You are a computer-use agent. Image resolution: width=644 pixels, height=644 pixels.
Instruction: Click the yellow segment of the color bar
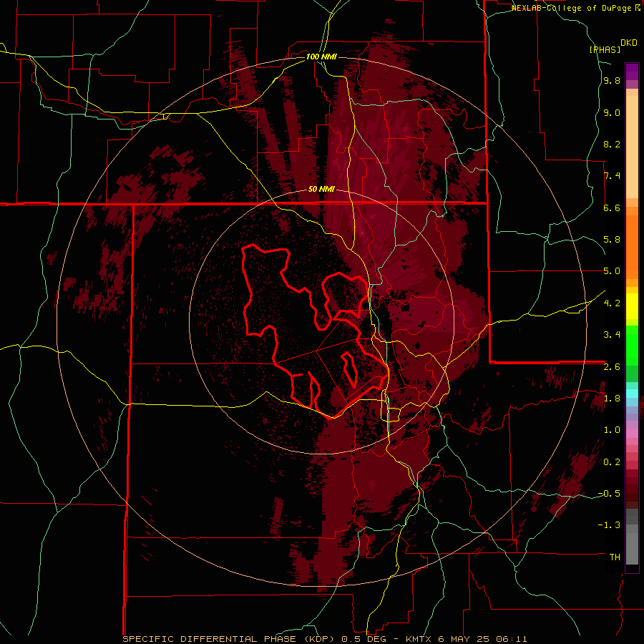point(632,306)
